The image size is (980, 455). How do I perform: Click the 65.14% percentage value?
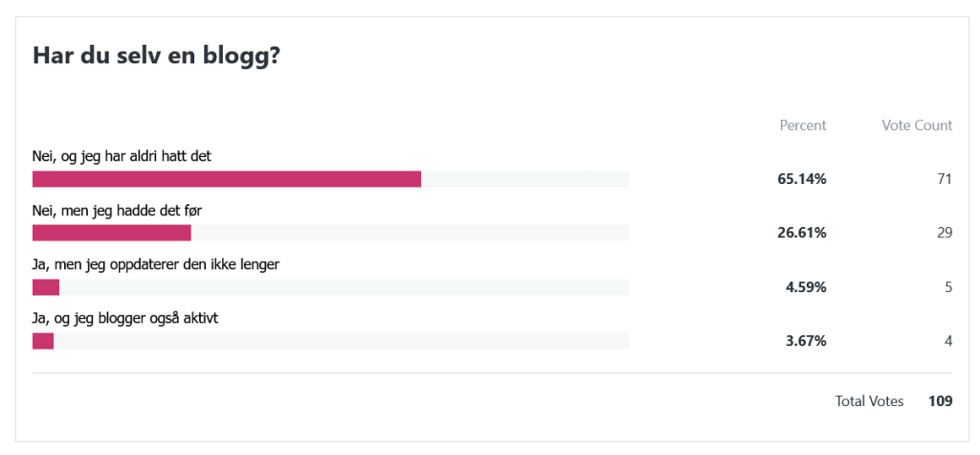pos(802,179)
